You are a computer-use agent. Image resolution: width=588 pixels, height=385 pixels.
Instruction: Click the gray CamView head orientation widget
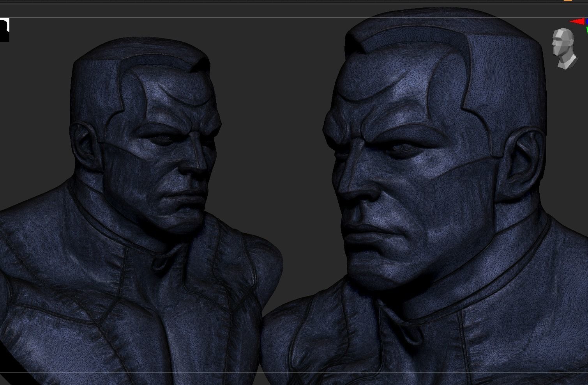564,48
